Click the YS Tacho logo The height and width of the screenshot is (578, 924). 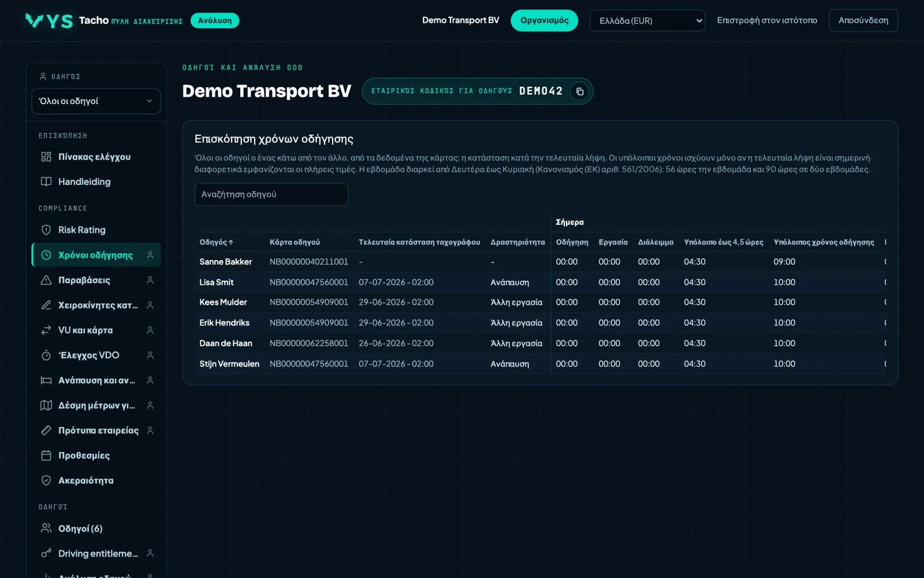coord(67,21)
